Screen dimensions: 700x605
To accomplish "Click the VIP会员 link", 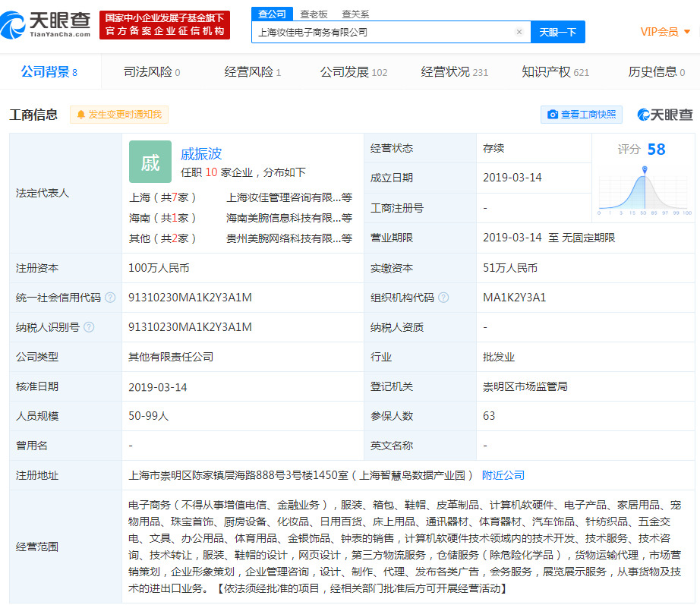I will pyautogui.click(x=659, y=32).
